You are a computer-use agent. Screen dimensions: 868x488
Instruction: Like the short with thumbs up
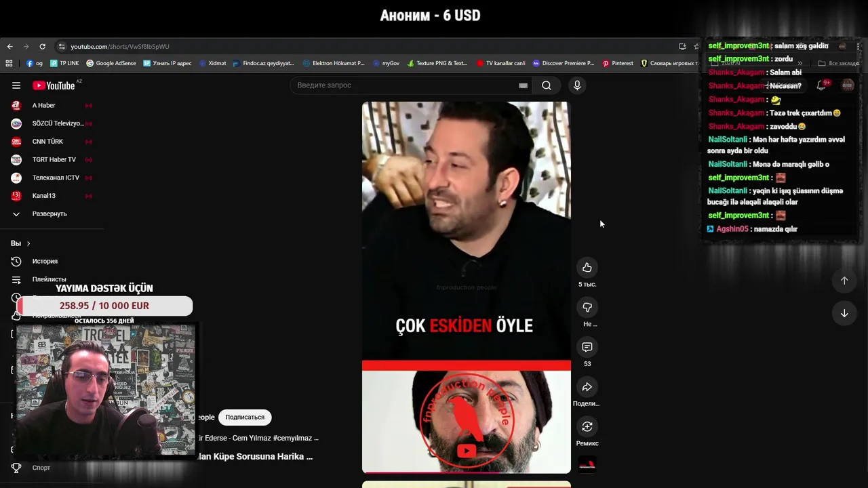tap(587, 267)
